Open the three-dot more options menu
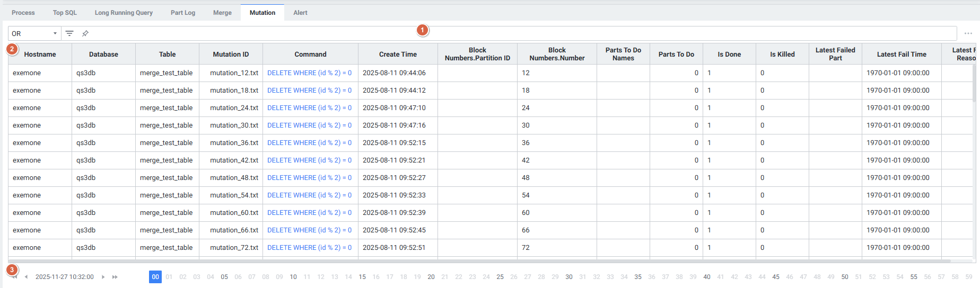This screenshot has height=288, width=980. [968, 33]
